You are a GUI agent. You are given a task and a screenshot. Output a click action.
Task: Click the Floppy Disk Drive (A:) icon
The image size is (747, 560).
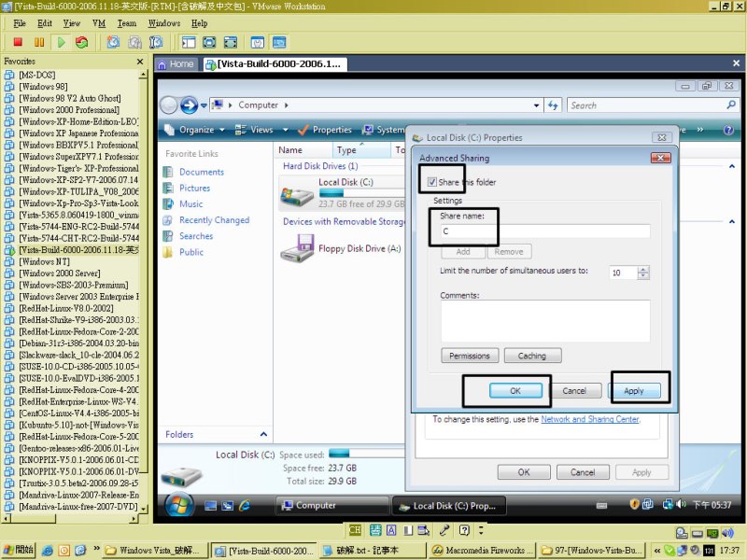click(297, 248)
